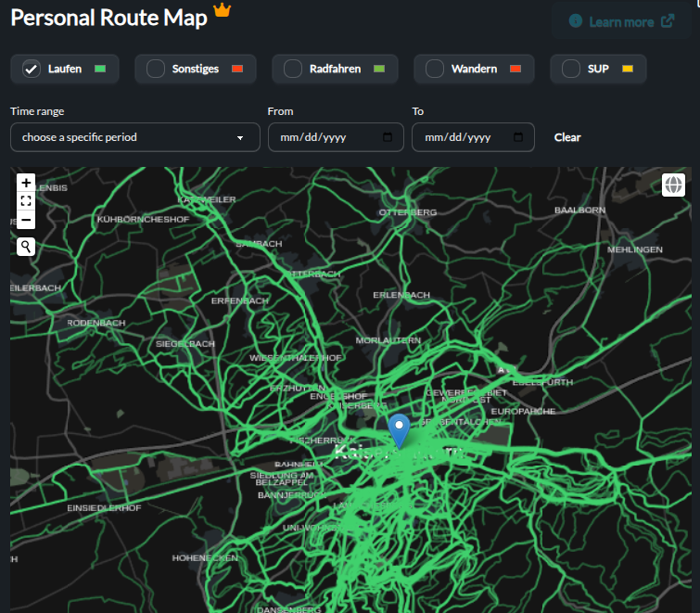The height and width of the screenshot is (613, 700).
Task: Click the green Radfahren color swatch
Action: (379, 69)
